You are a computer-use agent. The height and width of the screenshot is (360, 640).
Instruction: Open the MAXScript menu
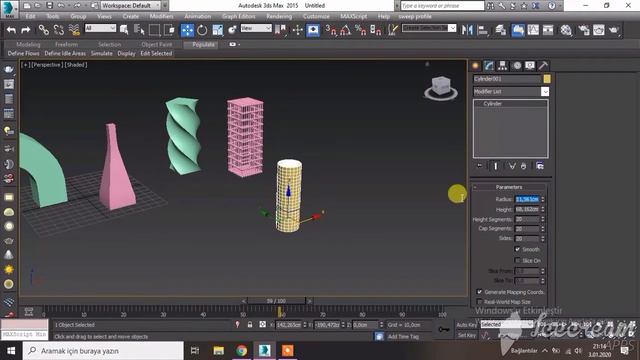[353, 16]
